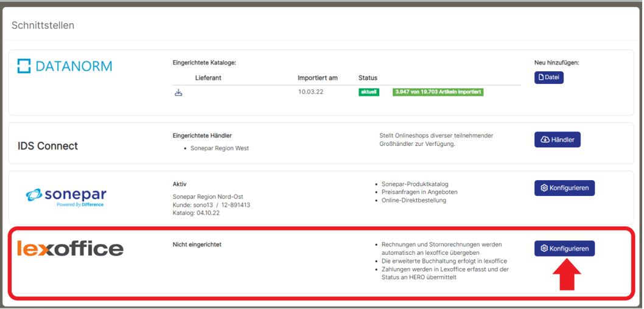Image resolution: width=644 pixels, height=309 pixels.
Task: Configure the Sonepar interface
Action: (x=564, y=188)
